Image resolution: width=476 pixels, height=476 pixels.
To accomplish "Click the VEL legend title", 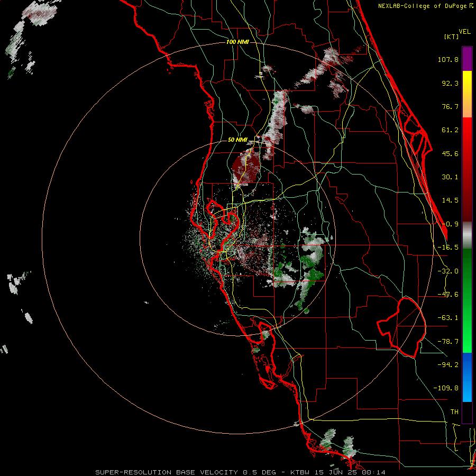I will (x=464, y=32).
